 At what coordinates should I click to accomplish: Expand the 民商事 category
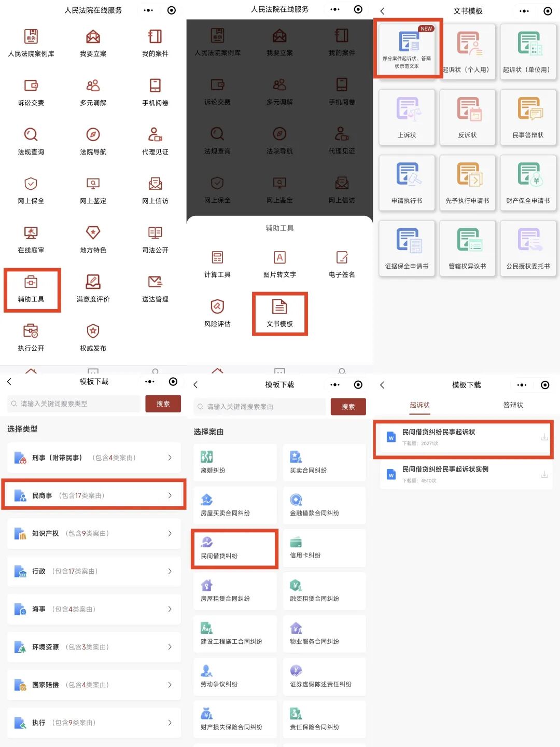(x=93, y=495)
